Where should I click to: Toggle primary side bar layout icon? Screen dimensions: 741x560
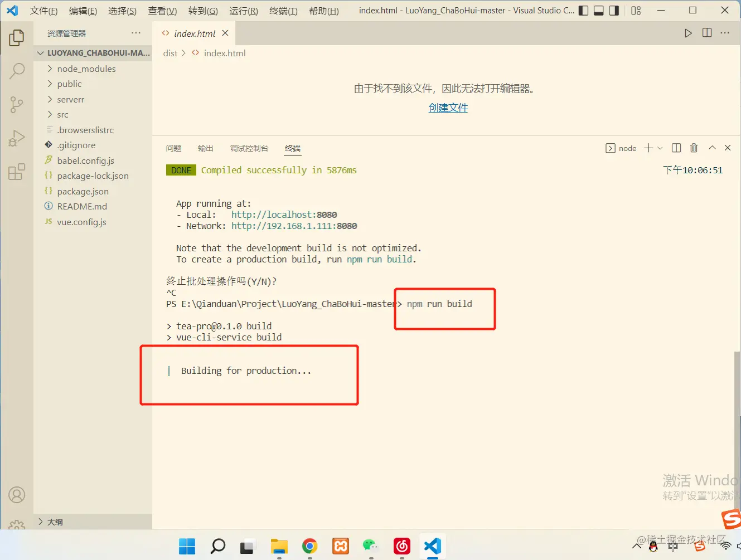click(x=583, y=11)
